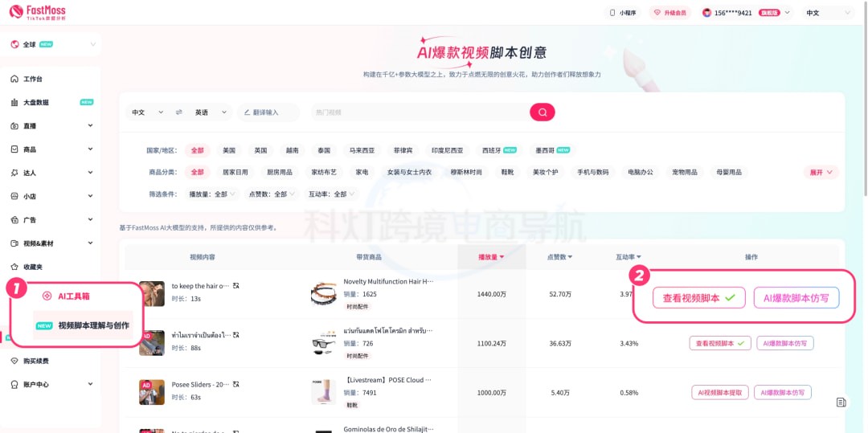Select the 菲律宾 country filter
This screenshot has width=868, height=433.
pos(403,150)
